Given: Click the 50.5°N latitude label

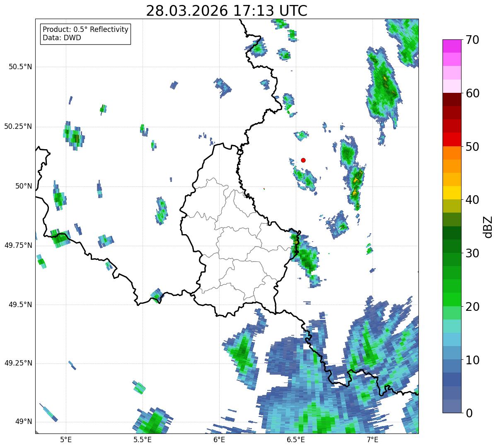Looking at the screenshot, I should [21, 67].
